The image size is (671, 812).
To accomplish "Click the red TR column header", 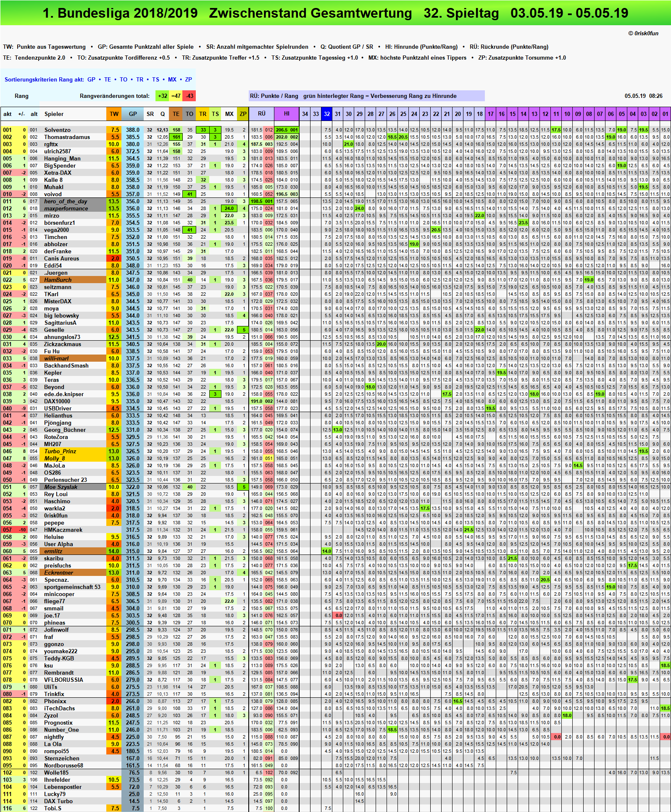I will click(203, 114).
